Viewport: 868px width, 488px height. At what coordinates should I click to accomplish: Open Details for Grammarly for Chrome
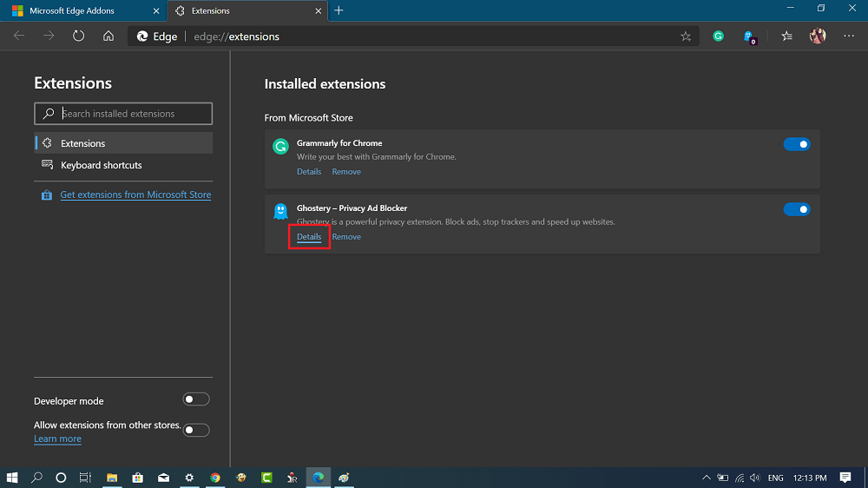coord(309,172)
